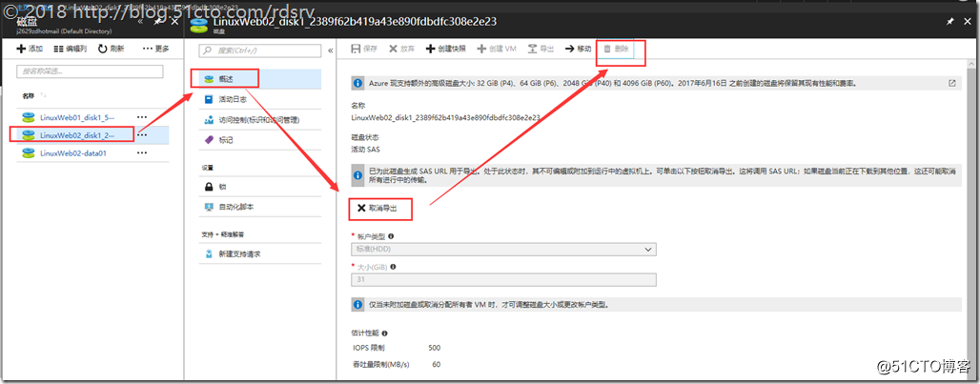Click the 活动 SAS disk state text
This screenshot has height=384, width=980.
coord(366,150)
